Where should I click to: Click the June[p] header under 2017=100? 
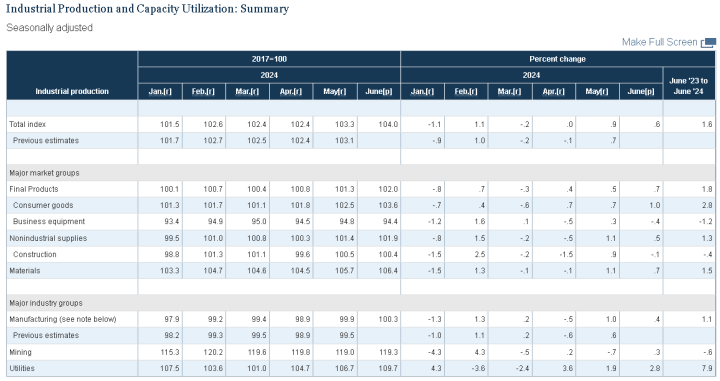tap(378, 91)
